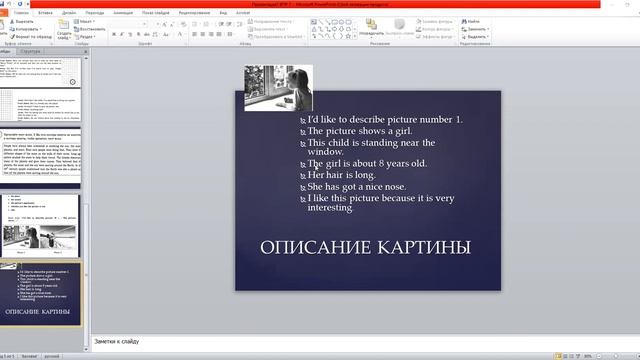
Task: Open Convert to SmartArt dropdown
Action: [276, 37]
